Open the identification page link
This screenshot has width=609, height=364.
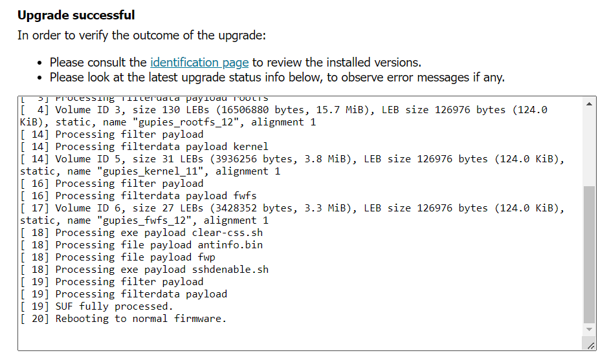click(x=199, y=63)
